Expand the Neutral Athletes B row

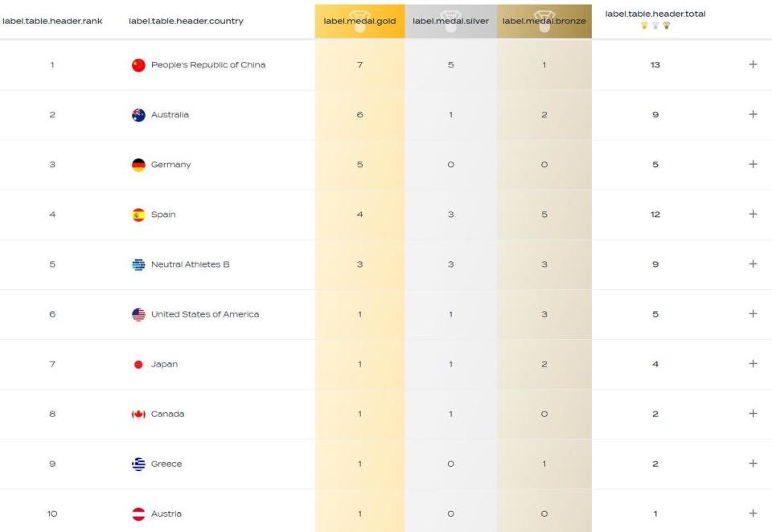(753, 264)
